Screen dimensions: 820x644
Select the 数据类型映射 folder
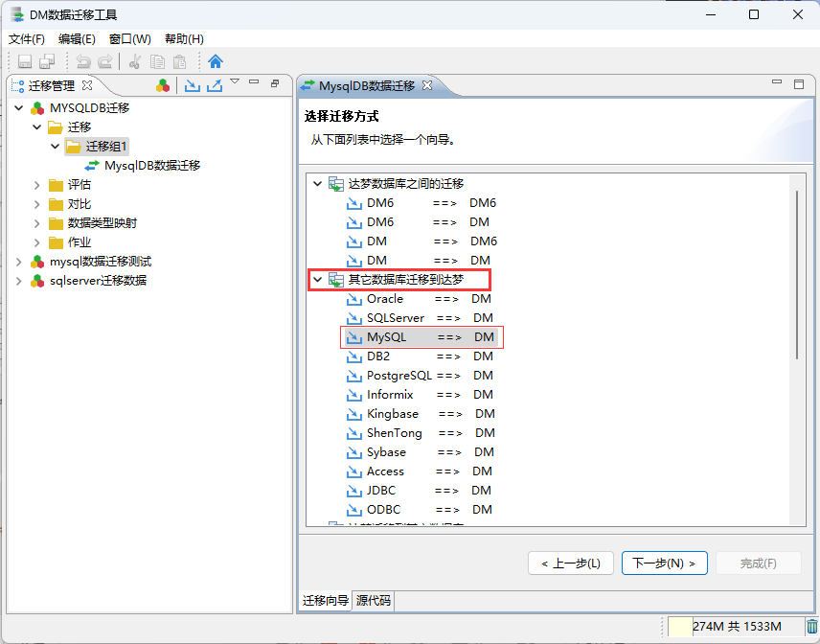click(x=93, y=223)
